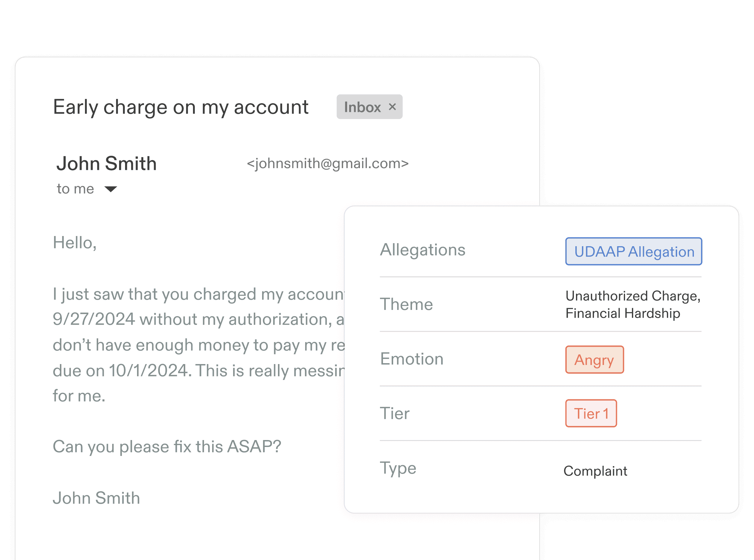Remove the Inbox label with the x icon
754x560 pixels.
(x=392, y=107)
